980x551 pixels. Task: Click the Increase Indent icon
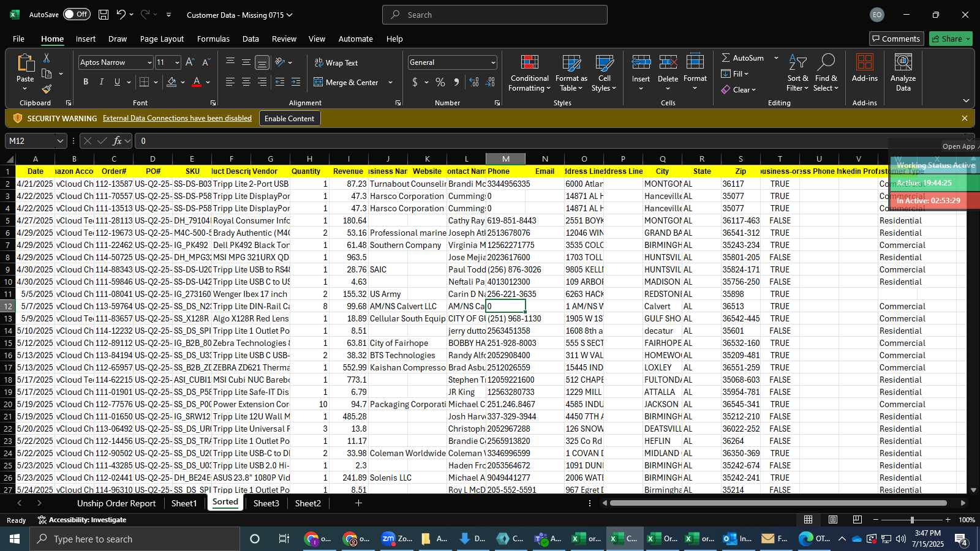point(296,82)
